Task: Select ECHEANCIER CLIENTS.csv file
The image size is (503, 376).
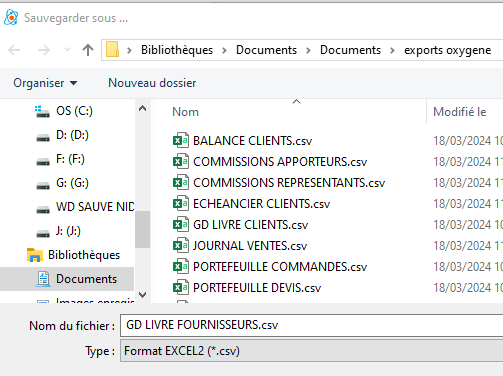Action: tap(261, 204)
